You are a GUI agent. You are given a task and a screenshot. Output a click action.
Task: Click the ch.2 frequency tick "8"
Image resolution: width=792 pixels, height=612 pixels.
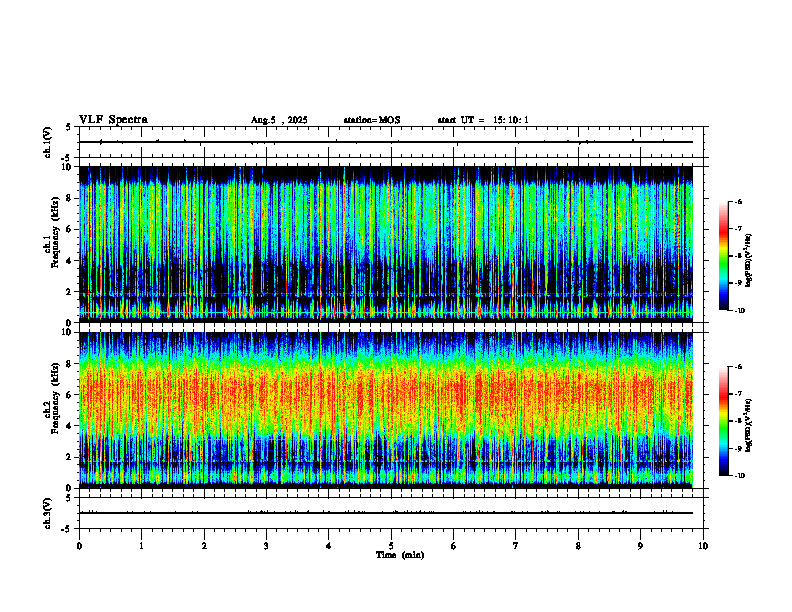(x=71, y=364)
